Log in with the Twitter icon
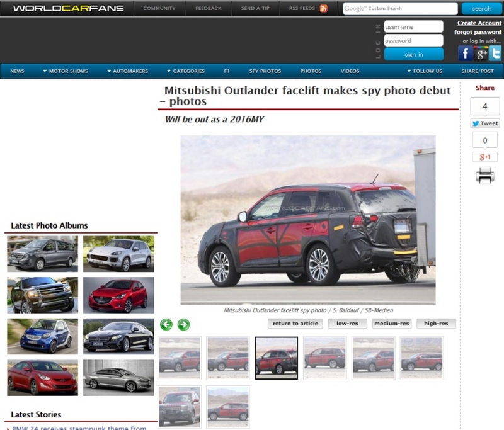The height and width of the screenshot is (430, 504). pyautogui.click(x=495, y=54)
